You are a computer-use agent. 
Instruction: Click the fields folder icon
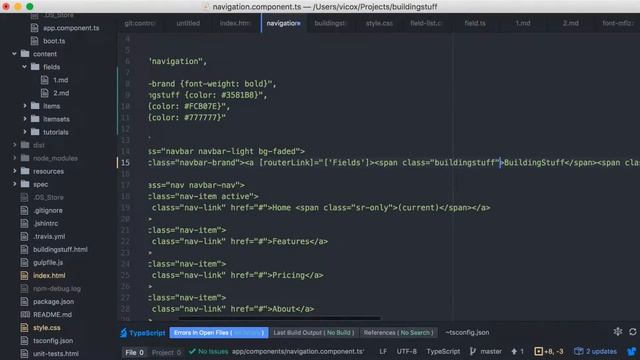coord(36,67)
